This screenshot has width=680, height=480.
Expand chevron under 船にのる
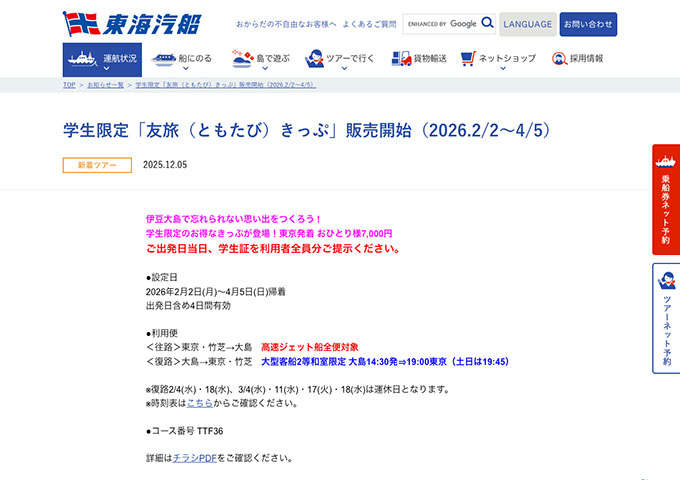186,69
